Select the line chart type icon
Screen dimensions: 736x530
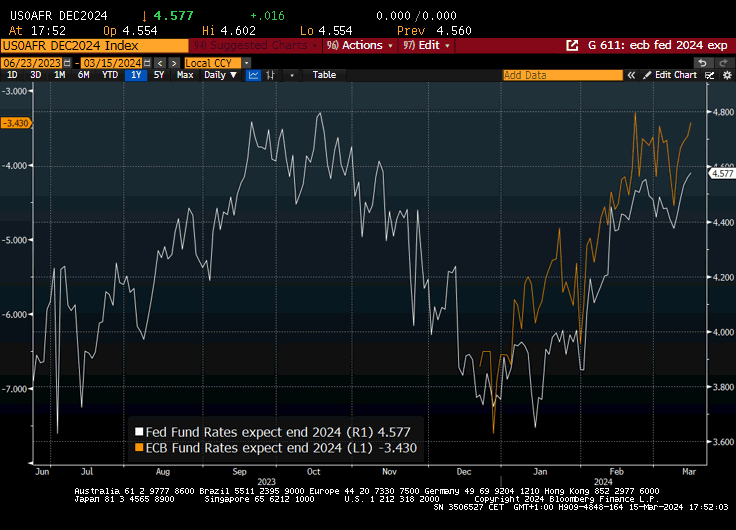click(253, 75)
